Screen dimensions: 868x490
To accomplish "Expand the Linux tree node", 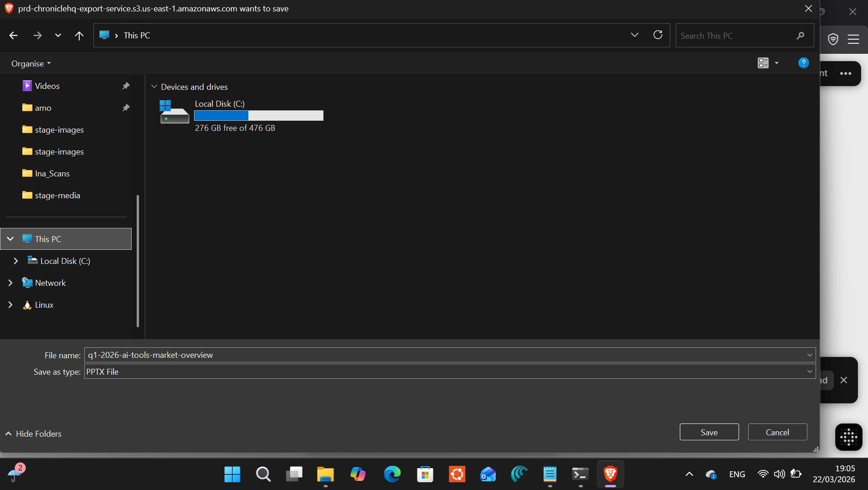I will 10,304.
